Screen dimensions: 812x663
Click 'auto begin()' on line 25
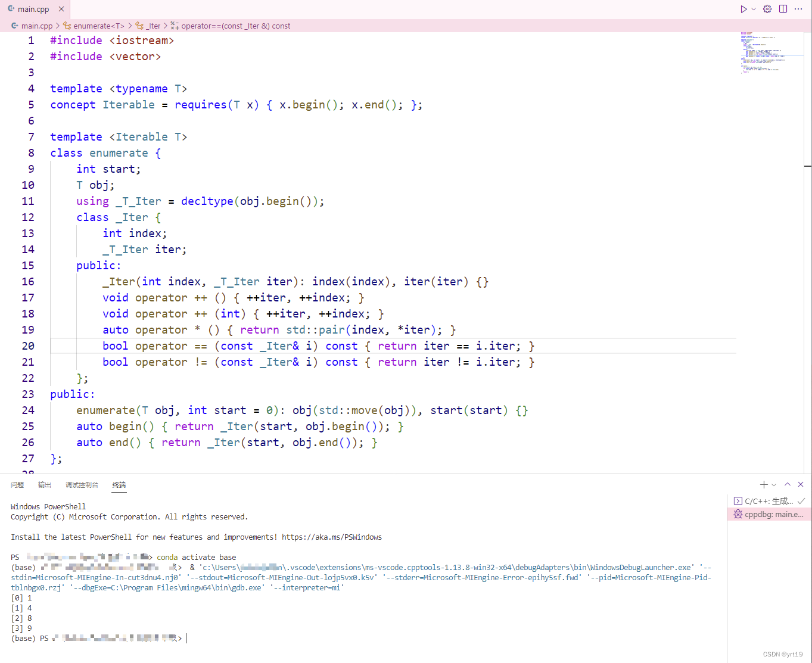pos(115,427)
